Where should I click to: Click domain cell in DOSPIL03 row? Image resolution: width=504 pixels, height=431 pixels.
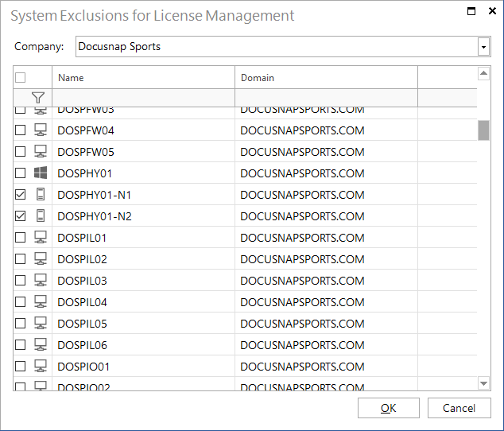326,281
